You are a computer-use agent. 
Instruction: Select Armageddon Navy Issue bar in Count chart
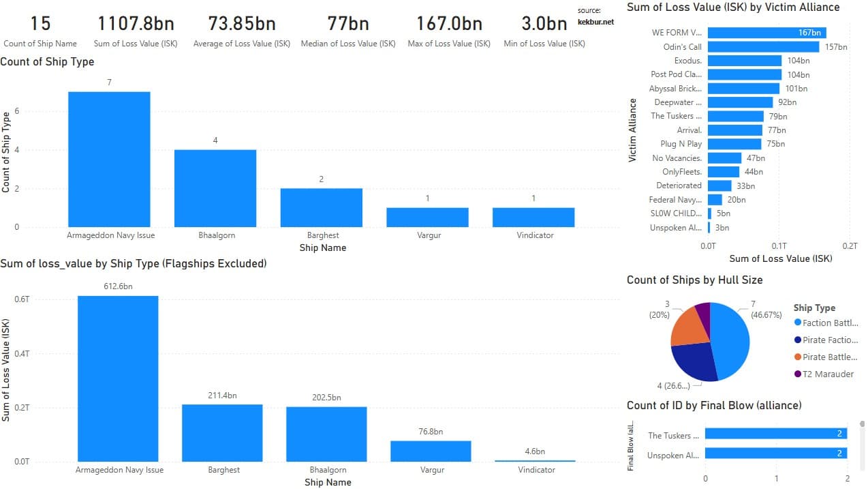tap(109, 159)
